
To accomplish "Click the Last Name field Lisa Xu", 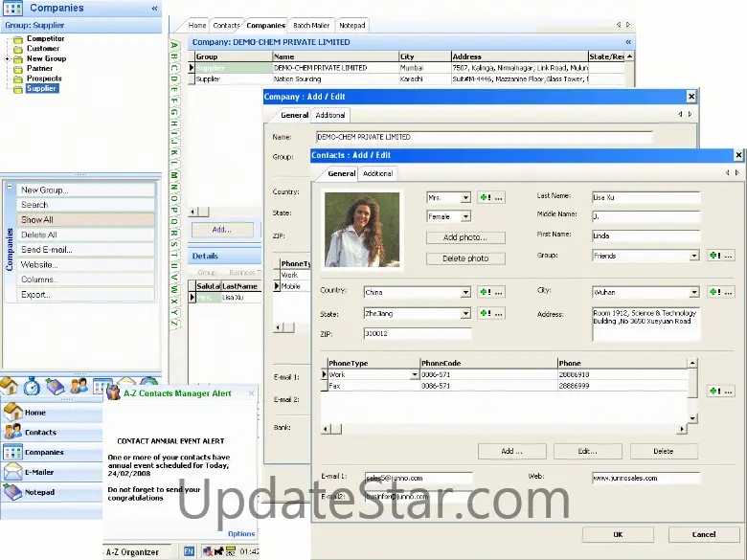I will point(646,197).
